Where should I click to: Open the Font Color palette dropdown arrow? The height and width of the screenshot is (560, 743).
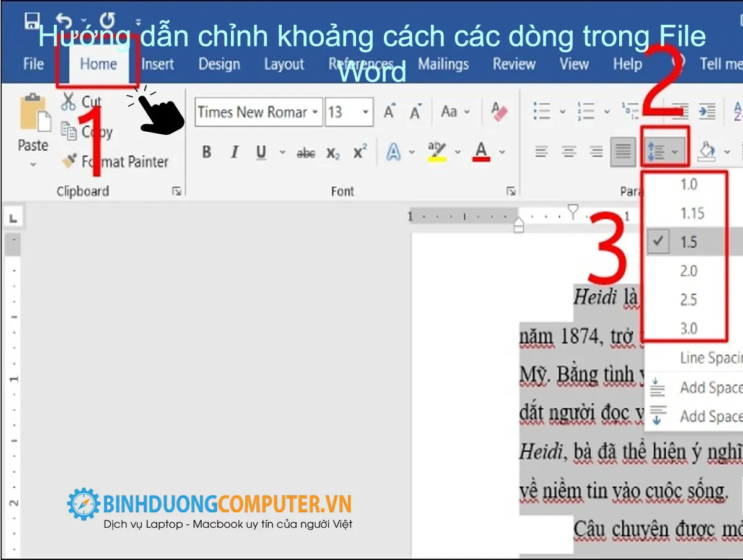pos(502,152)
